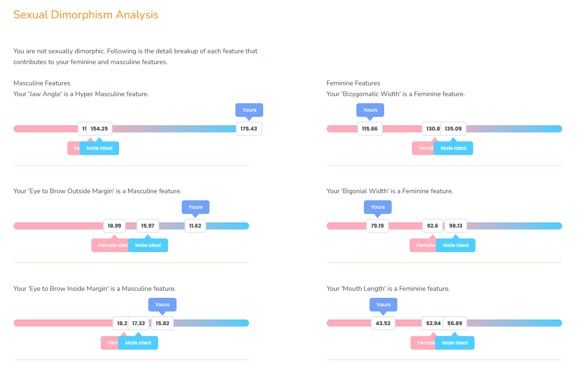Select the 135.09 Bizygomatic Width value
588x369 pixels.
coord(453,129)
